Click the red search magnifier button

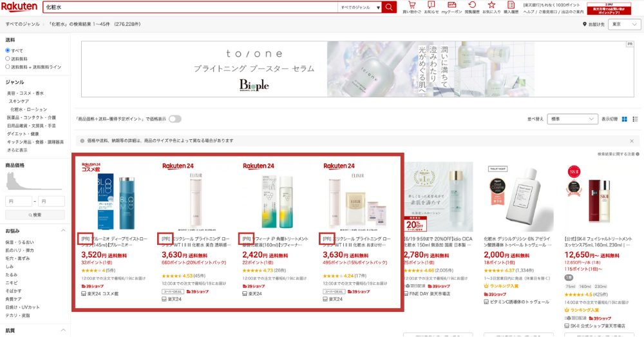point(388,7)
